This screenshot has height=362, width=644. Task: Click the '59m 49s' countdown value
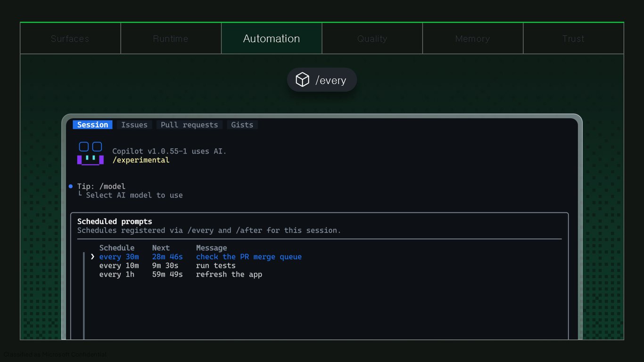167,274
